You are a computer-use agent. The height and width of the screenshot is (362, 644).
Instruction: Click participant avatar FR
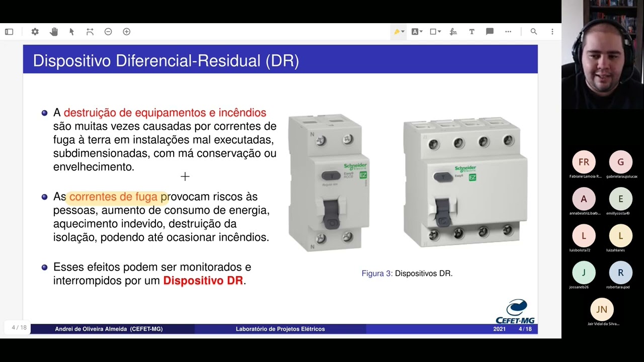(x=584, y=162)
